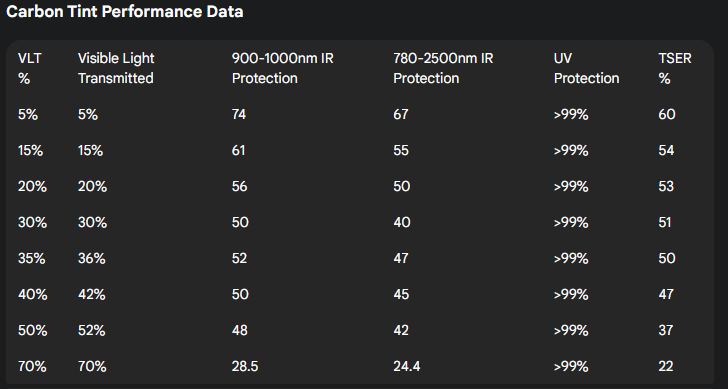The image size is (728, 389).
Task: Click the TSER value 54
Action: [666, 150]
